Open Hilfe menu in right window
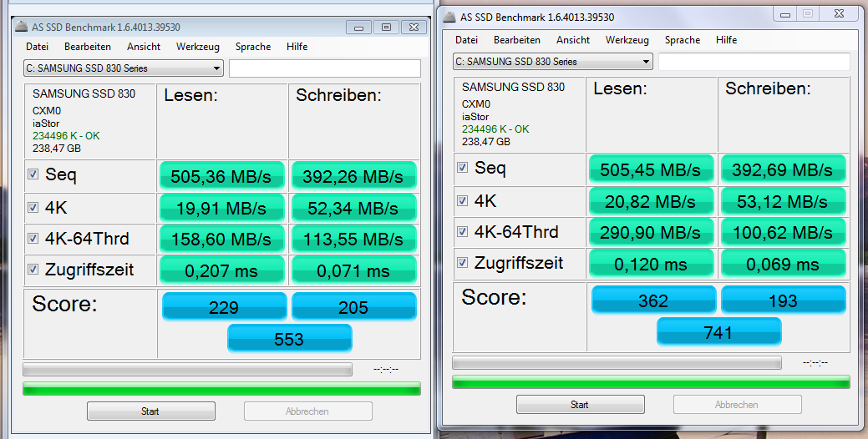This screenshot has width=868, height=439. (726, 40)
